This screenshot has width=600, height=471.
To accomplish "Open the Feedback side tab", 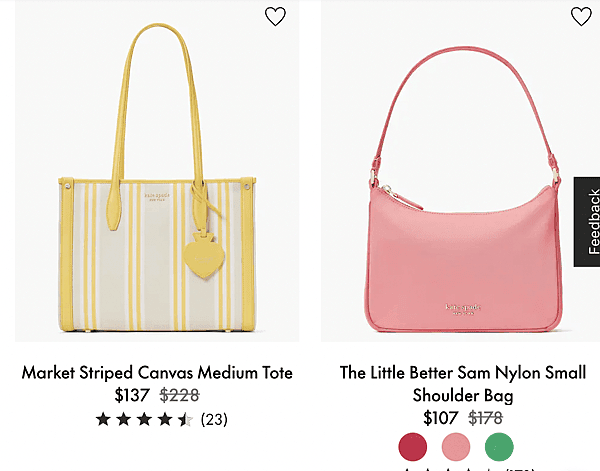I will [x=587, y=222].
